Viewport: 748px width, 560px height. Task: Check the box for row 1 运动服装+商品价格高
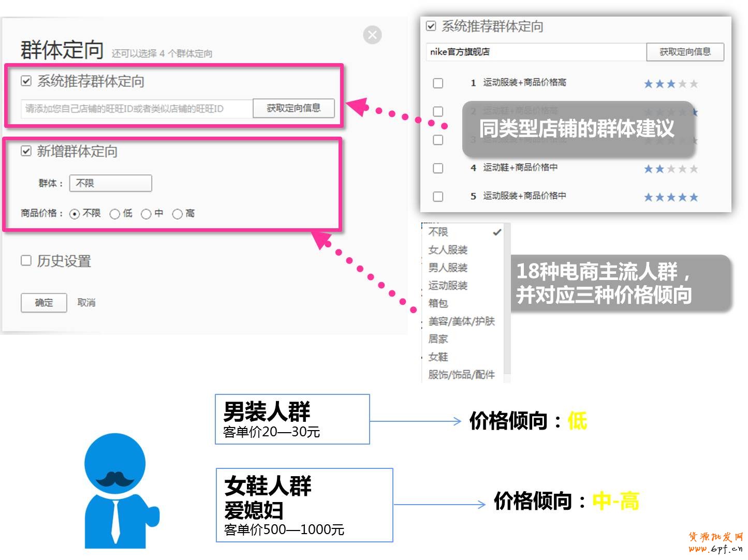(438, 83)
